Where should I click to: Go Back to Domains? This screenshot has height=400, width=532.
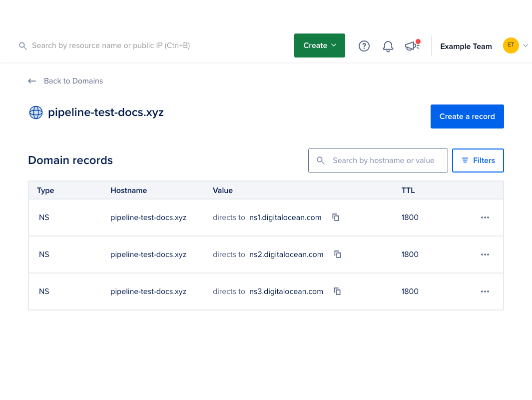[x=73, y=81]
